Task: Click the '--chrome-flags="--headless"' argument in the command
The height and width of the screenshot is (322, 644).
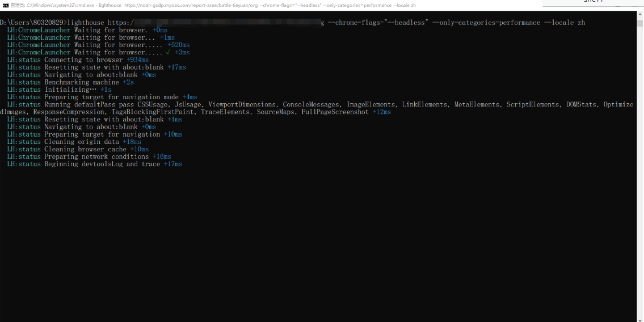Action: tap(378, 23)
